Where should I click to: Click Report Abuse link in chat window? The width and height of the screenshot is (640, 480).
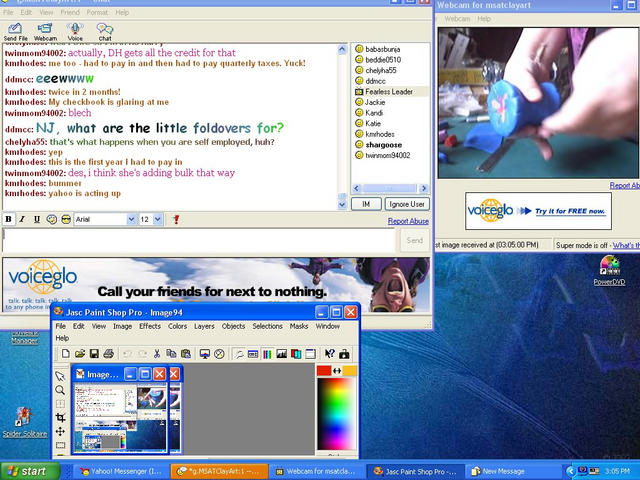(x=408, y=221)
